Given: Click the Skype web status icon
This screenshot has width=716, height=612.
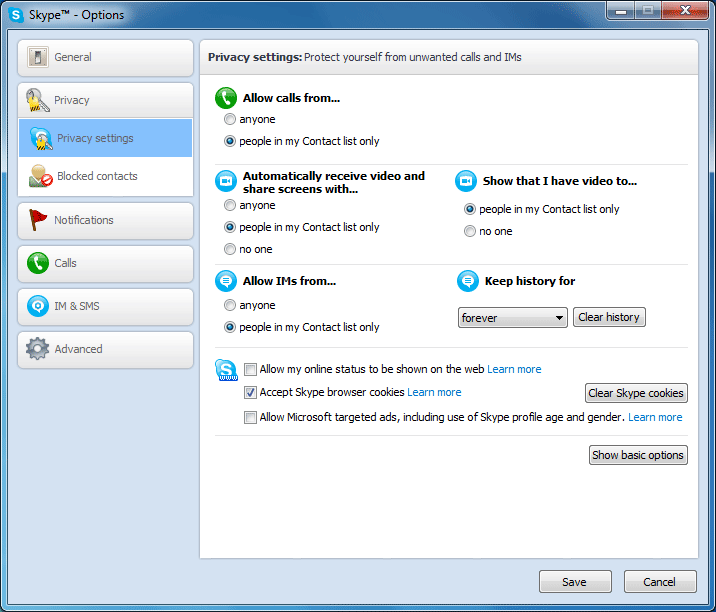Looking at the screenshot, I should tap(226, 371).
